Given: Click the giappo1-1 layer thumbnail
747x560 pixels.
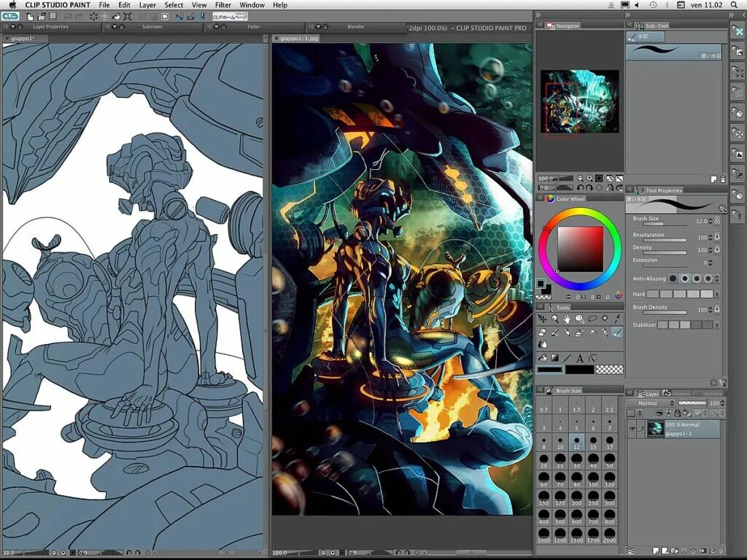Looking at the screenshot, I should coord(656,429).
